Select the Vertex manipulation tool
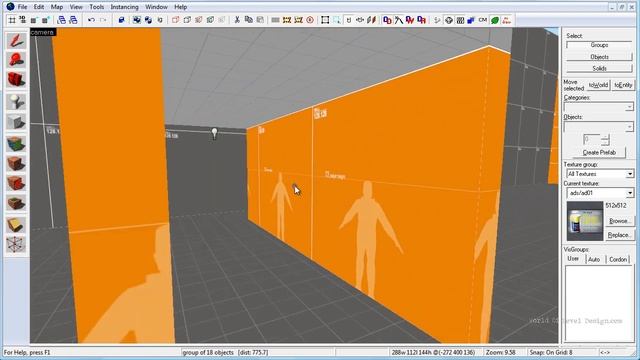The height and width of the screenshot is (360, 640). coord(16,244)
